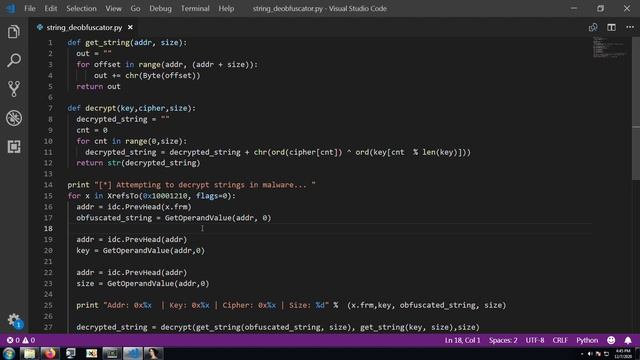Click the print 'Attempting to decrypt' string

point(205,185)
